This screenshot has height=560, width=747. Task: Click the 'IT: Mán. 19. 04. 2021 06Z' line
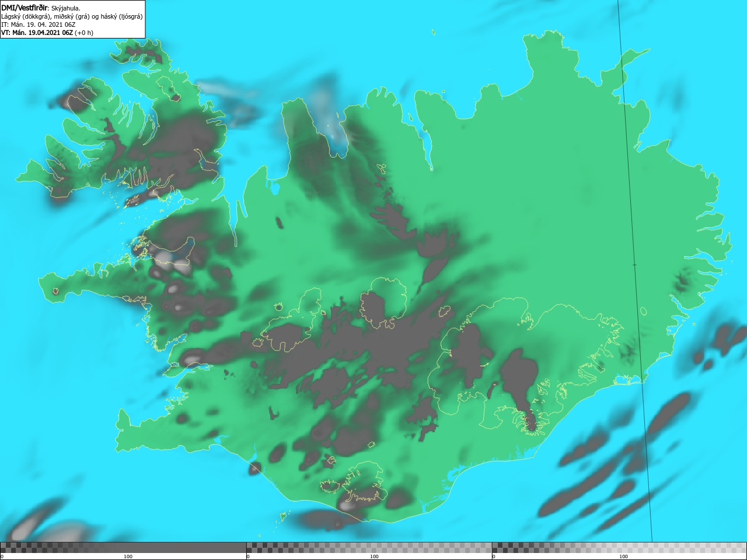click(38, 24)
